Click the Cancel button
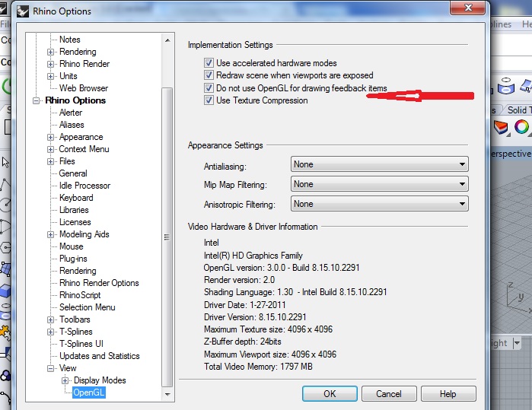 point(389,394)
